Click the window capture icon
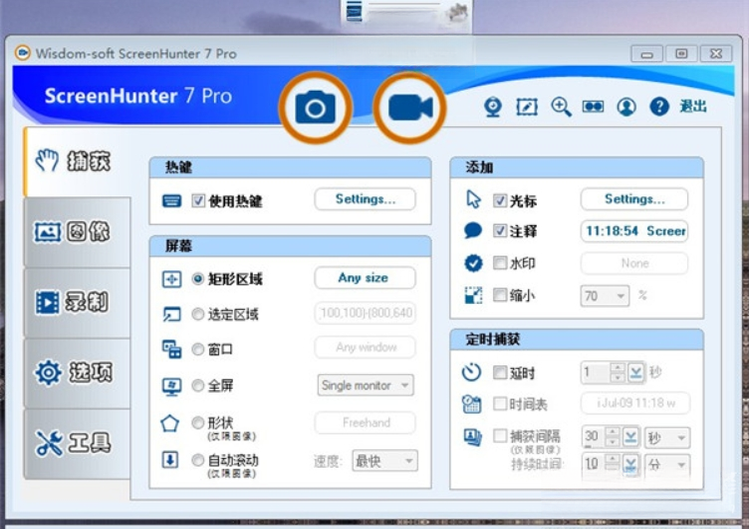Screen dimensions: 749x529 171,349
